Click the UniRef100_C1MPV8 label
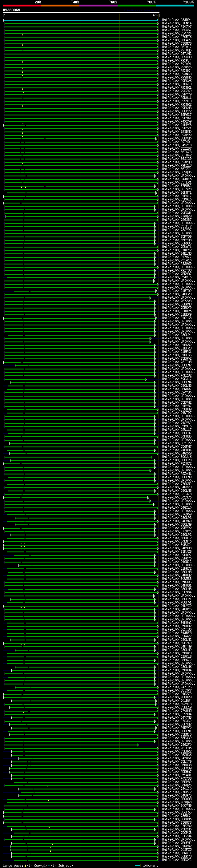The height and width of the screenshot is (868, 197). pos(176,125)
